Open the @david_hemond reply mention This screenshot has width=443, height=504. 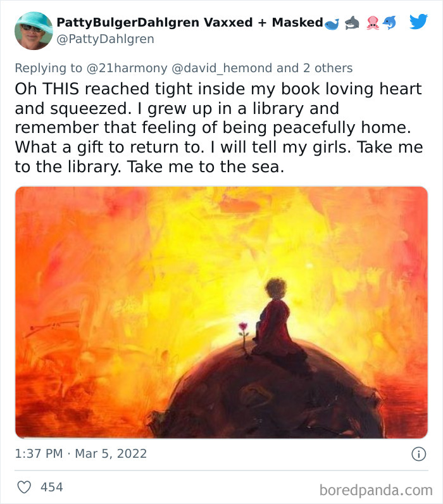tap(222, 68)
